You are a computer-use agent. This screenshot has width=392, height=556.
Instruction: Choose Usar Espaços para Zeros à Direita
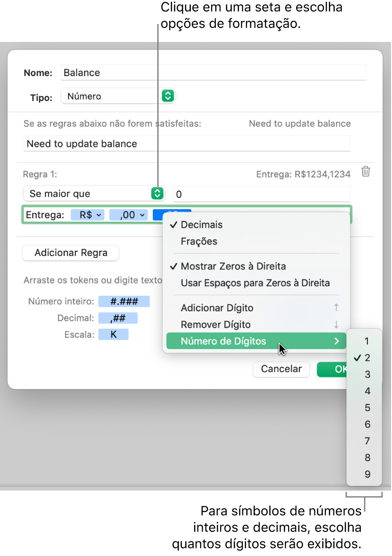click(256, 282)
